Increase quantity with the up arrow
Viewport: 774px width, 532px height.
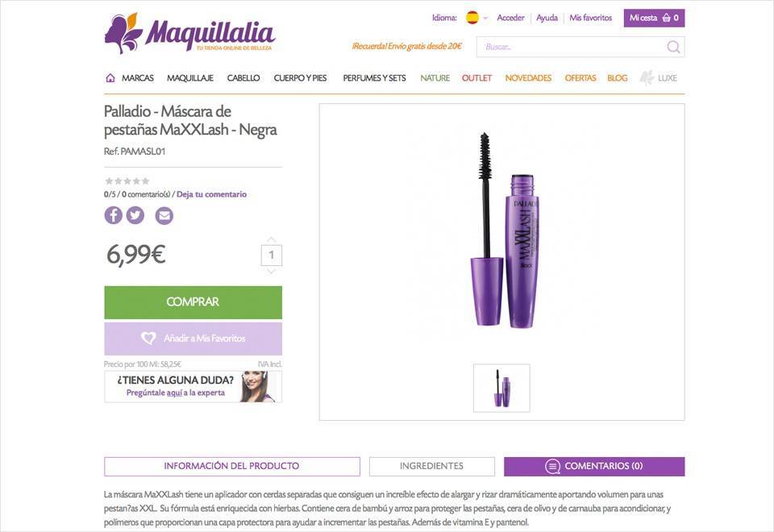[x=271, y=239]
